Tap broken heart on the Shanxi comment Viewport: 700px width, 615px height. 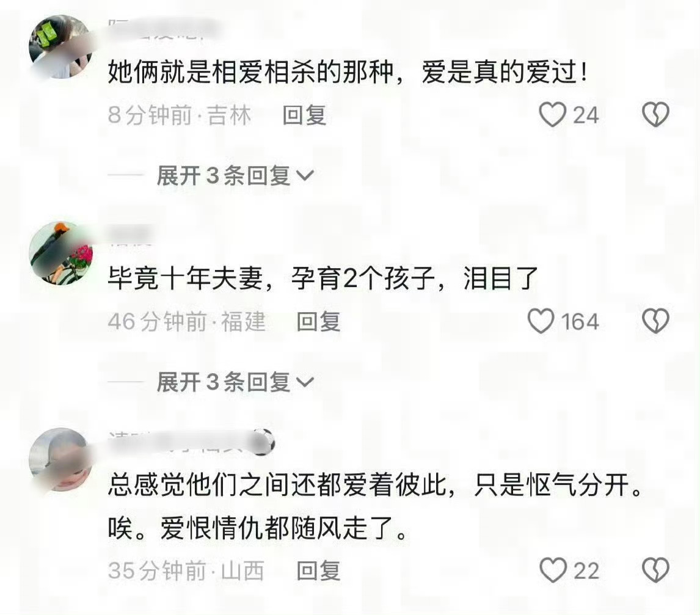click(655, 570)
